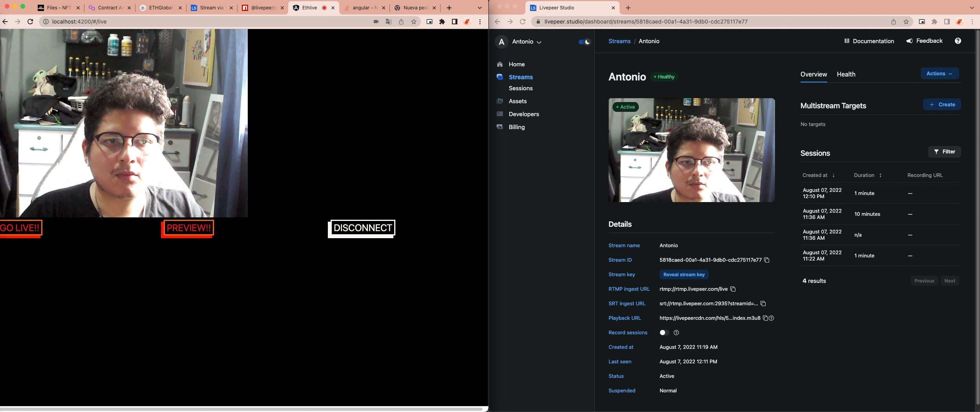Create a multistream target
980x412 pixels.
[x=942, y=105]
